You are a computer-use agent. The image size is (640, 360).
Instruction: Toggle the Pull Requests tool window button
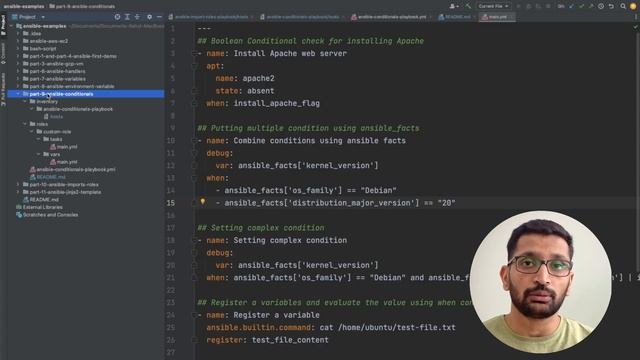tap(3, 89)
